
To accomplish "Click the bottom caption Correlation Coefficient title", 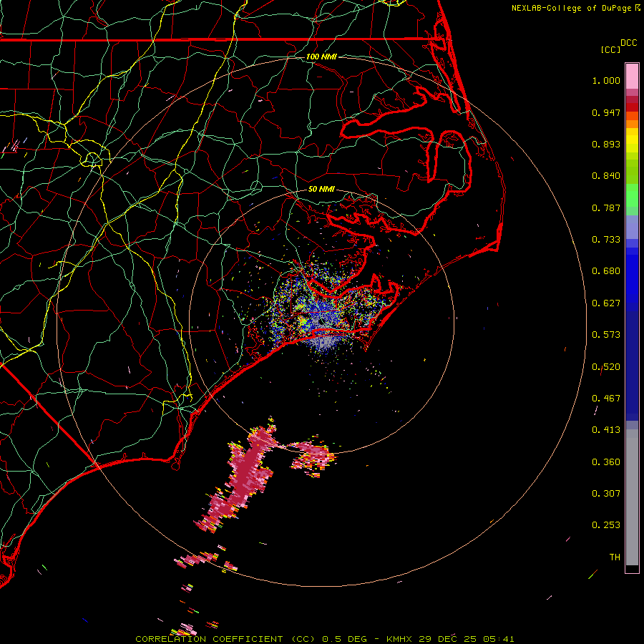I will (x=324, y=639).
